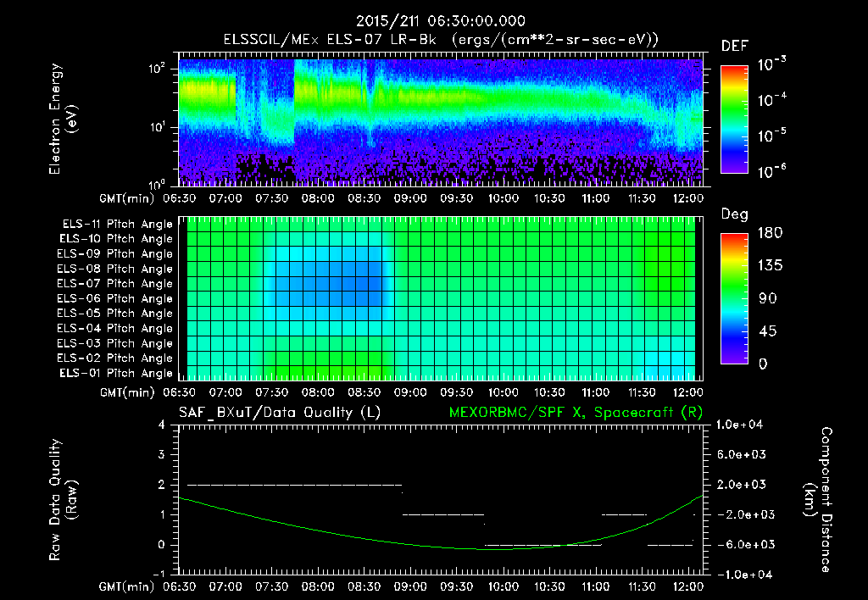Click the Raw Data Quality (Raw) axis label
Screen dimensions: 868x600
click(x=63, y=500)
